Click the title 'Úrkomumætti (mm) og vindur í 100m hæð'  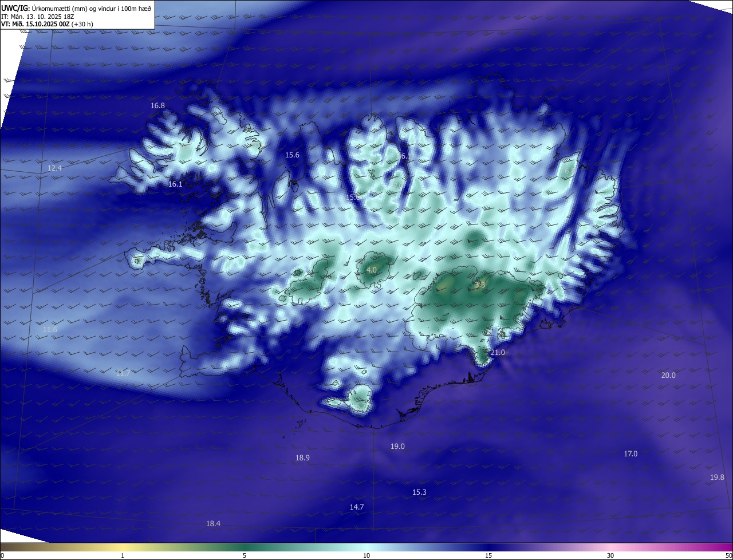point(91,9)
